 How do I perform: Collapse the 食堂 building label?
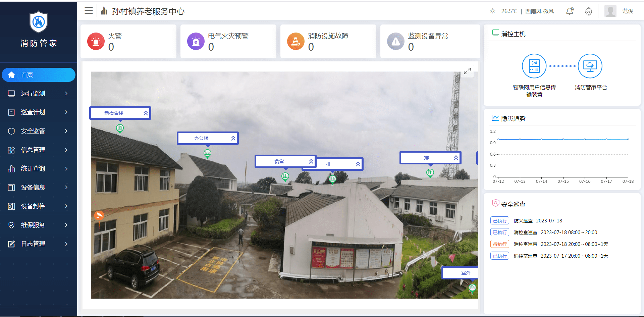(x=311, y=161)
